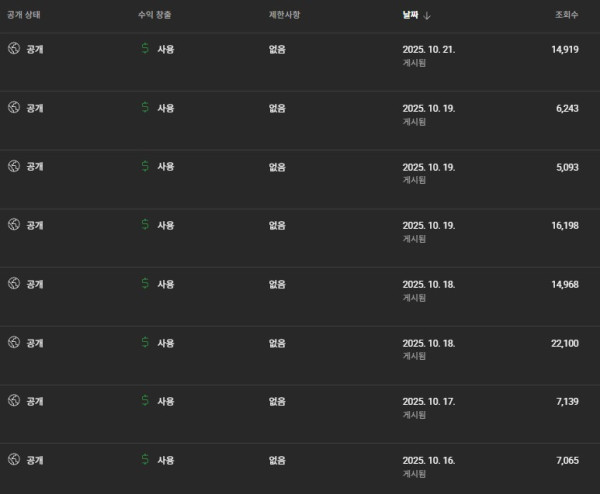Click the 2025. 10. 17. published date
600x494 pixels.
[x=428, y=401]
